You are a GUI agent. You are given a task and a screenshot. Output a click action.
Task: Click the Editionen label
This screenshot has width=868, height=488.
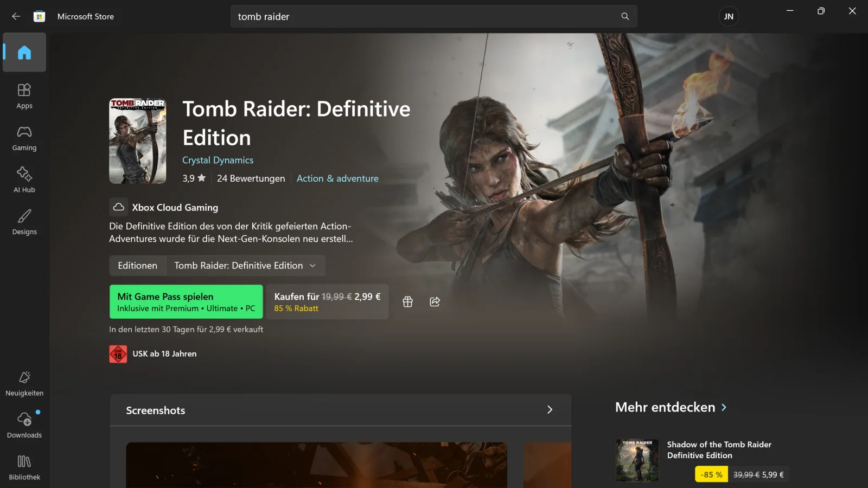(138, 266)
